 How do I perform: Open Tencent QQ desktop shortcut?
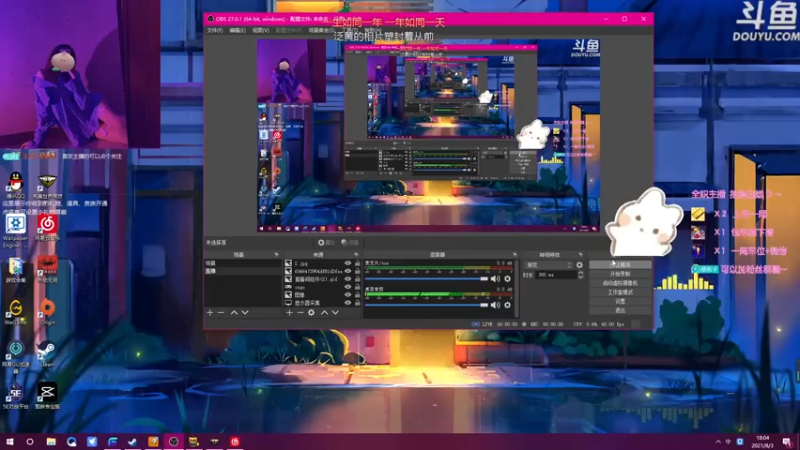(x=16, y=185)
